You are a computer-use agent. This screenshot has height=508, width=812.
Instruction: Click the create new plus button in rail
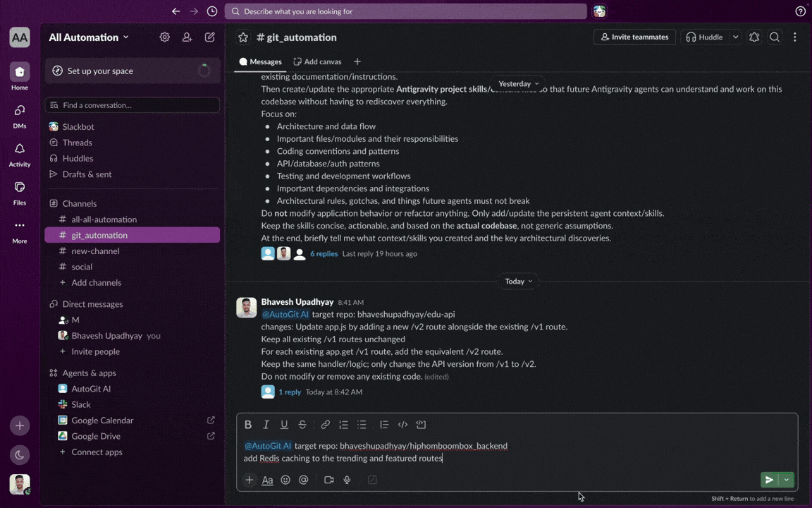[20, 426]
